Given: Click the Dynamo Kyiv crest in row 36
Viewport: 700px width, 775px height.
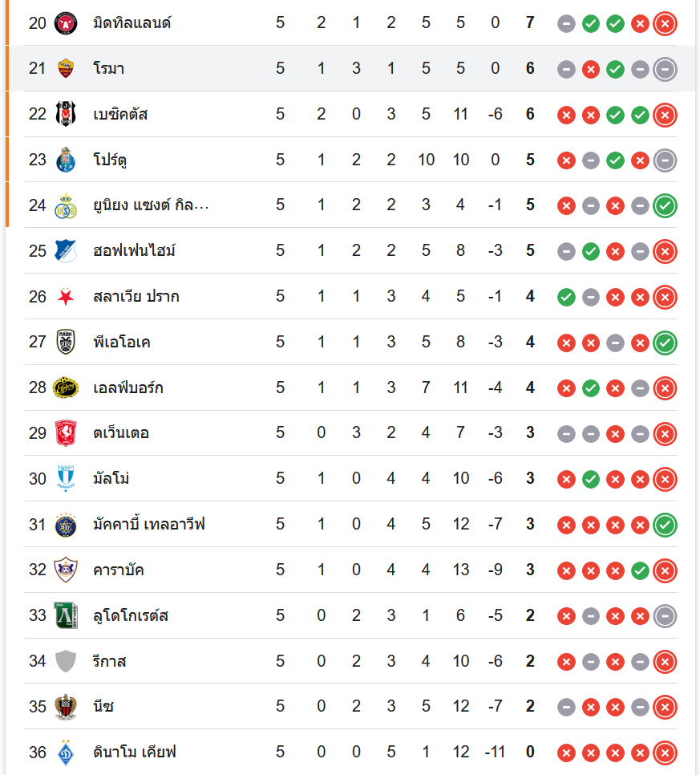Looking at the screenshot, I should (66, 753).
